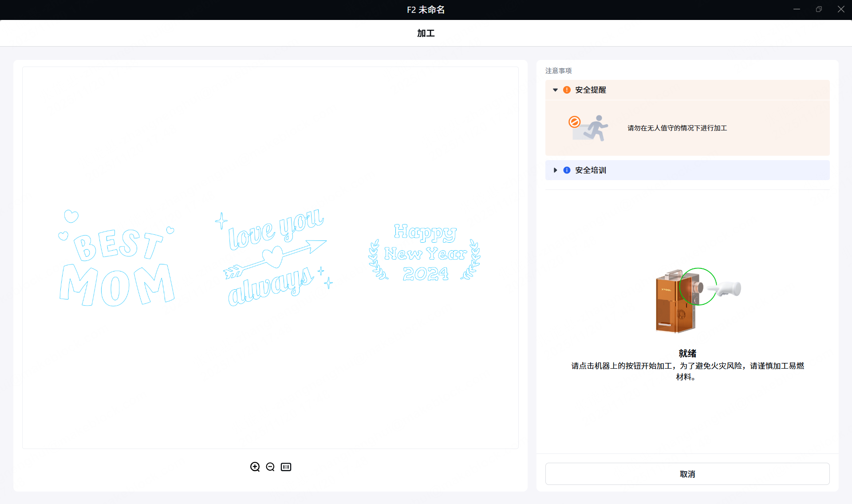Click the F2 未命名 window title
Viewport: 852px width, 504px height.
(x=426, y=10)
